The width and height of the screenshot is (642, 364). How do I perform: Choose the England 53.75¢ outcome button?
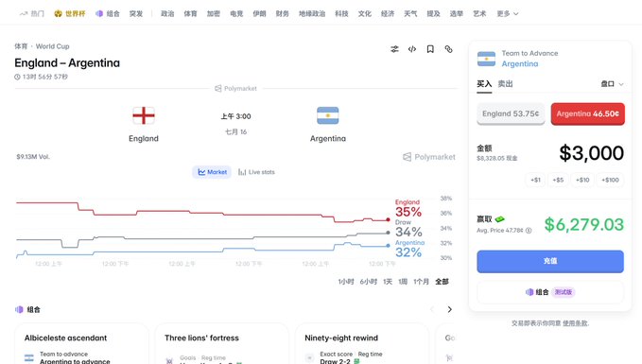511,113
